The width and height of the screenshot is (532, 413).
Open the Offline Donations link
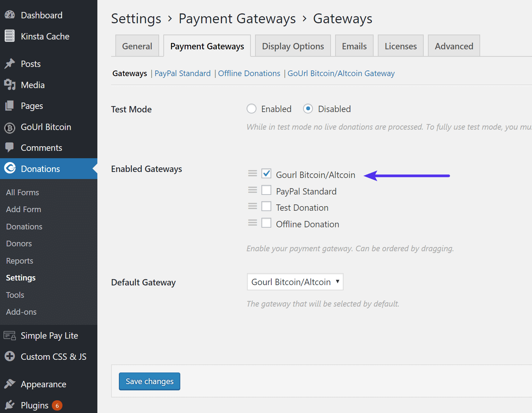249,73
